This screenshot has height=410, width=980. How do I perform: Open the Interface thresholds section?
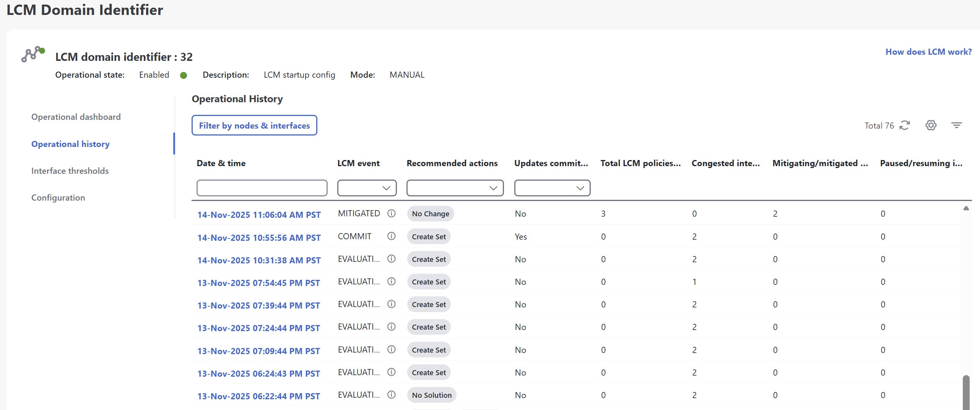[70, 171]
